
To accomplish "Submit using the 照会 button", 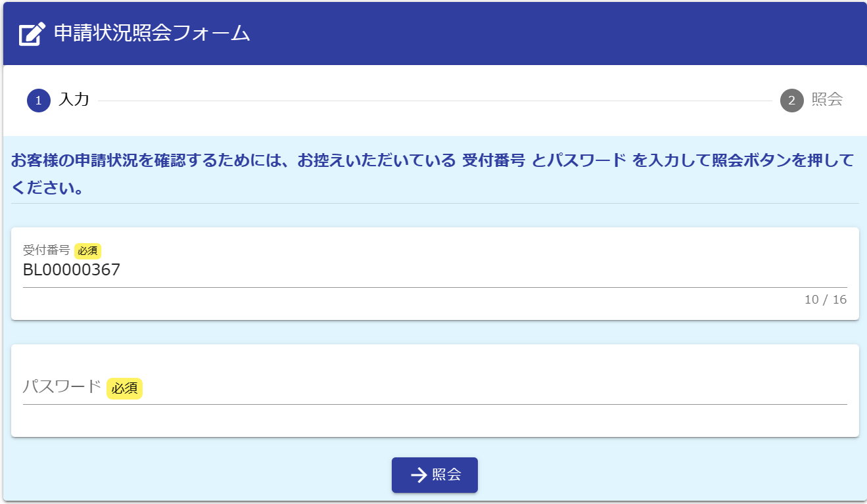I will click(434, 475).
